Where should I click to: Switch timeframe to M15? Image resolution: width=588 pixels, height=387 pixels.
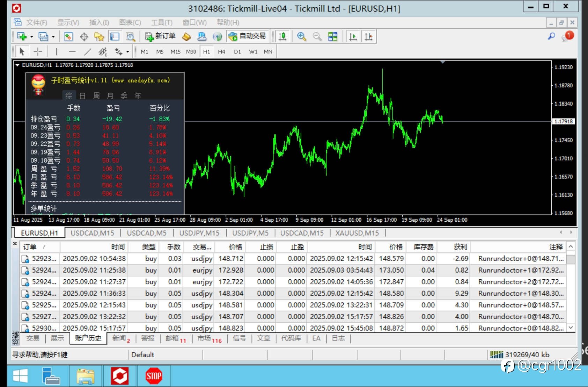[x=176, y=52]
